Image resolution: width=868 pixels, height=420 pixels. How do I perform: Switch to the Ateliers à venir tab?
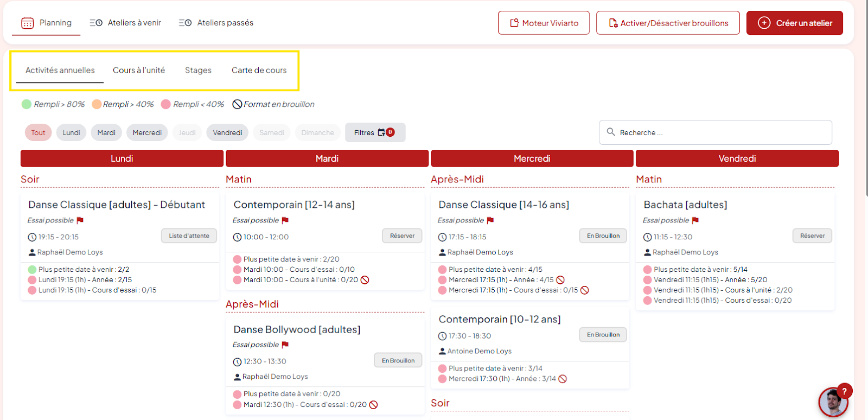[126, 23]
